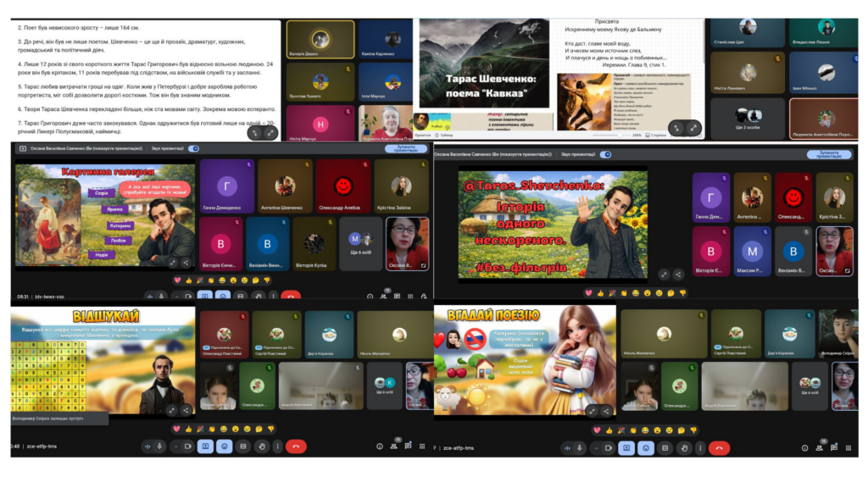Send laughing reaction in Картинна галерея meeting
Screen dimensions: 868x488
tap(222, 280)
